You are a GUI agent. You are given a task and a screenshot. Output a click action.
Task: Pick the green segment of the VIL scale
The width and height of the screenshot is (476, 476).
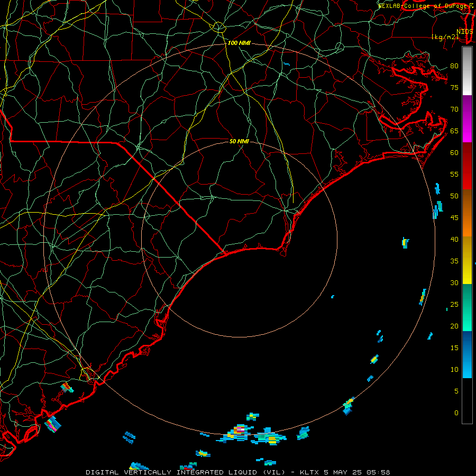[467, 307]
